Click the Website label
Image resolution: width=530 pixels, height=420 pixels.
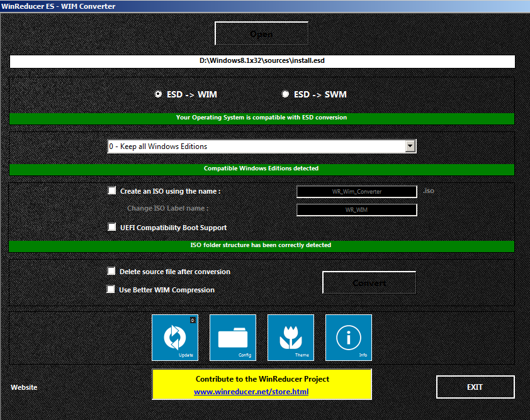point(24,387)
